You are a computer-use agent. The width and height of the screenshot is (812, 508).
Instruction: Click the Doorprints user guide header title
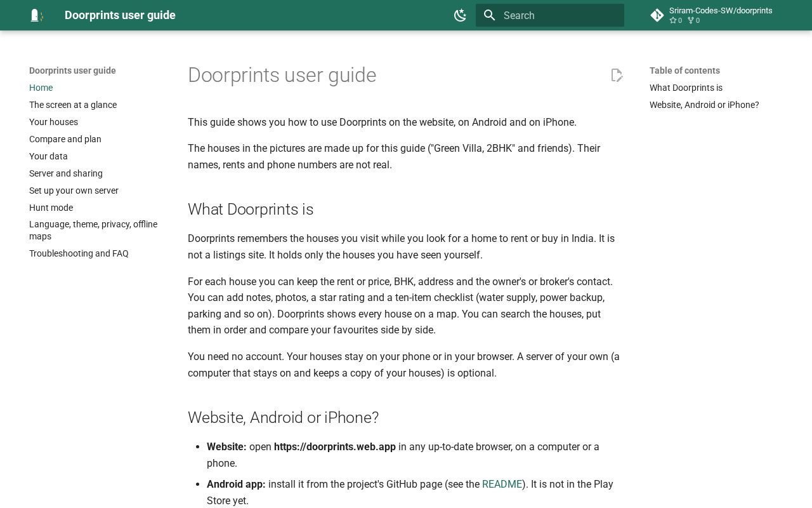pyautogui.click(x=120, y=15)
